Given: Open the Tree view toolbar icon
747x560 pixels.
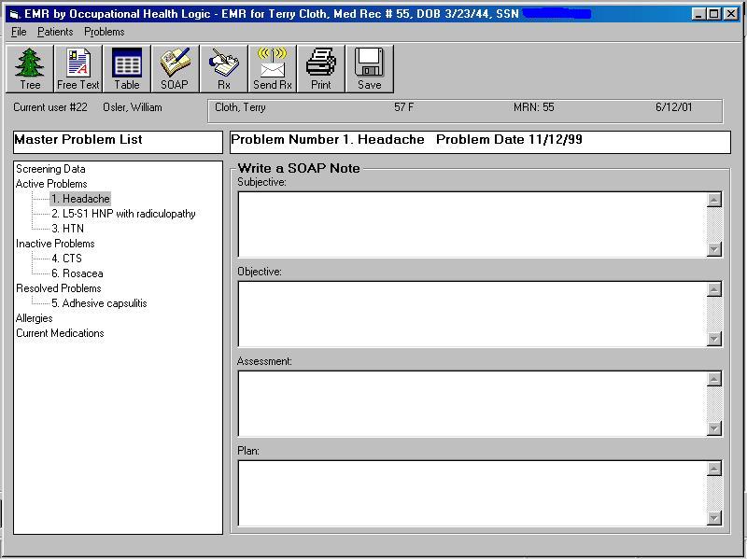Looking at the screenshot, I should click(x=30, y=69).
